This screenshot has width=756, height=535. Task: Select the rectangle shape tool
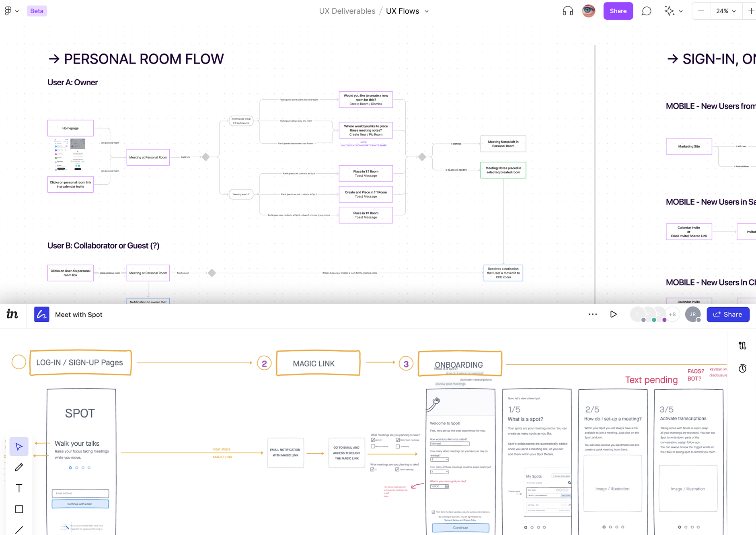pos(19,509)
